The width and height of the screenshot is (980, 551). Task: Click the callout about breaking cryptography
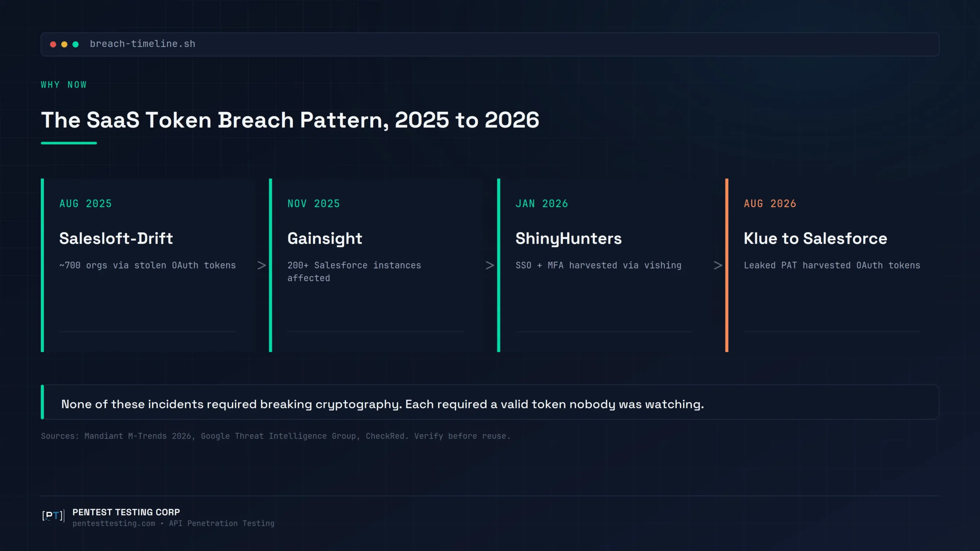coord(490,402)
